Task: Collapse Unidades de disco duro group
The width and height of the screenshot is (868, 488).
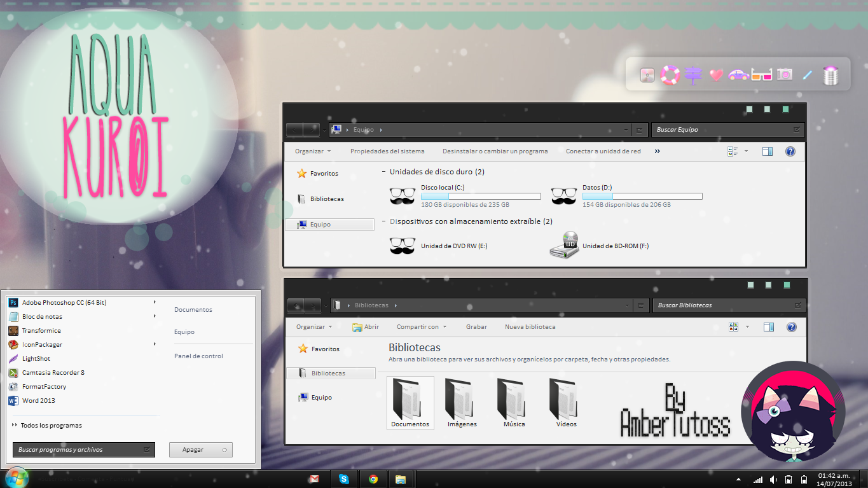Action: 383,172
